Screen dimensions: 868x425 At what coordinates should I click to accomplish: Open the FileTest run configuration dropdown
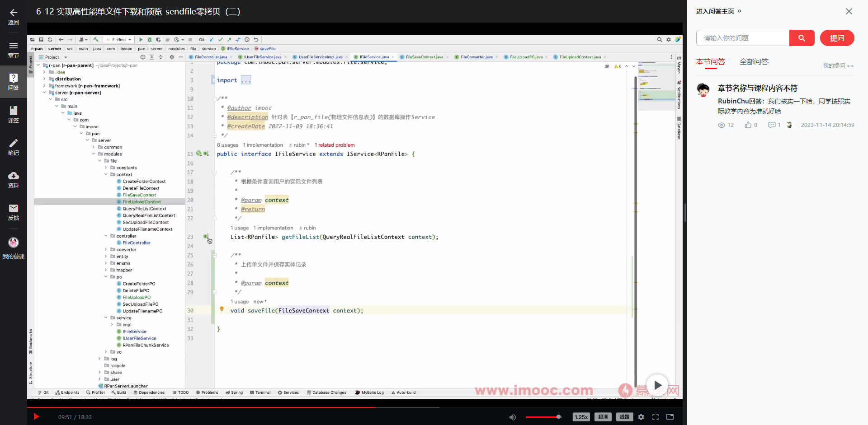(x=118, y=40)
